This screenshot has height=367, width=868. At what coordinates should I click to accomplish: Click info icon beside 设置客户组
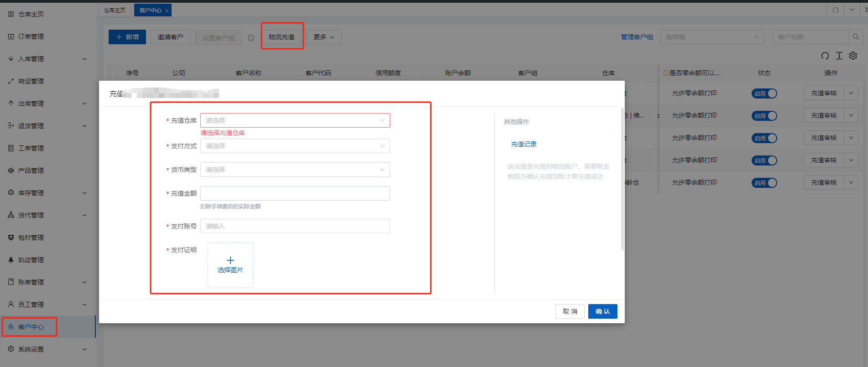point(251,38)
